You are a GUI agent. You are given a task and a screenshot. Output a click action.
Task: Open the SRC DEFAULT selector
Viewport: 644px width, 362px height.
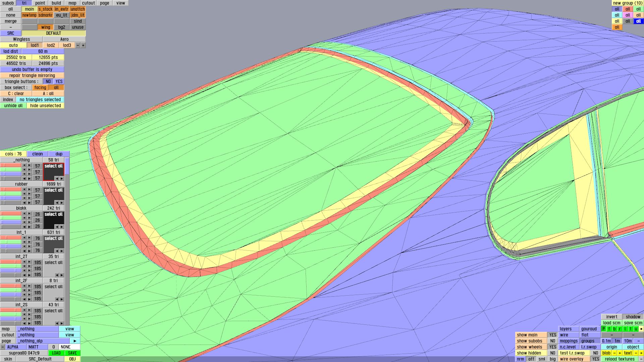53,33
